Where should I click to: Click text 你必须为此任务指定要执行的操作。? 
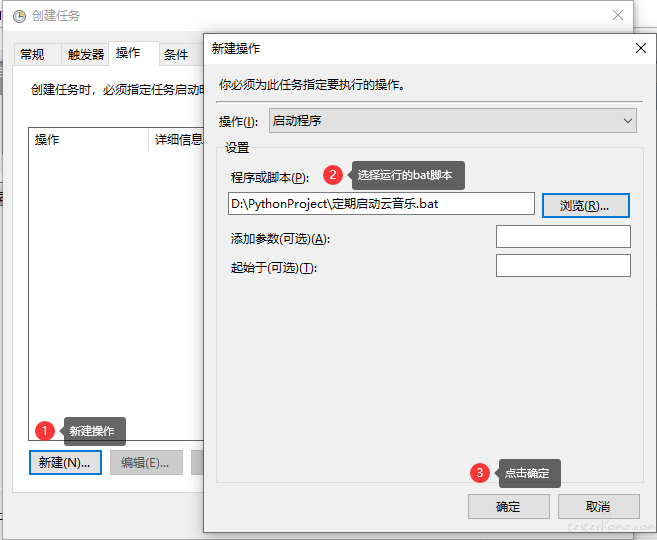pyautogui.click(x=312, y=85)
